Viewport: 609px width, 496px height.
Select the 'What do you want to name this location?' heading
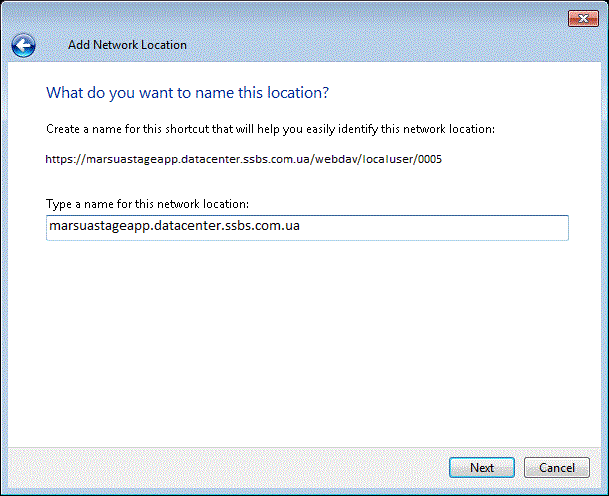187,93
